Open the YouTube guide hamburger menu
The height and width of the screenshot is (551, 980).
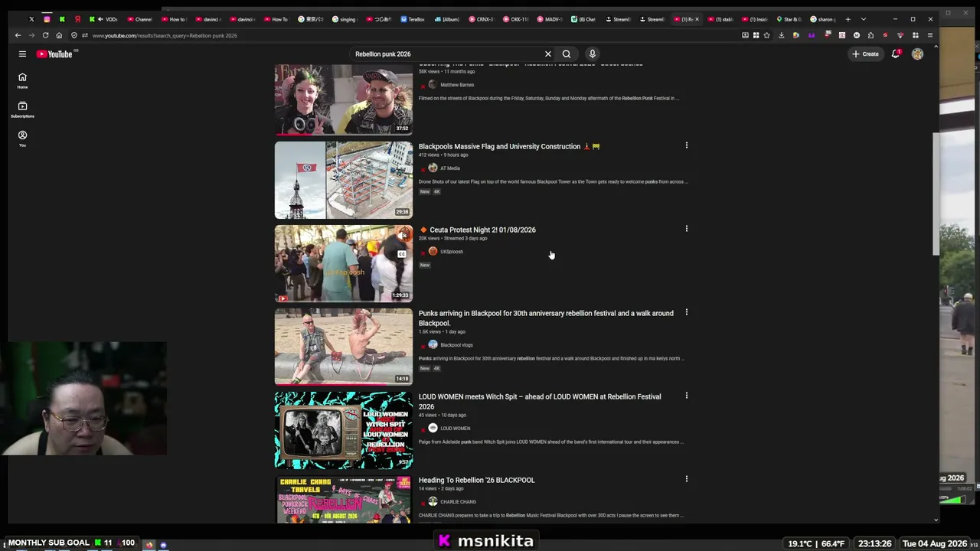tap(22, 54)
